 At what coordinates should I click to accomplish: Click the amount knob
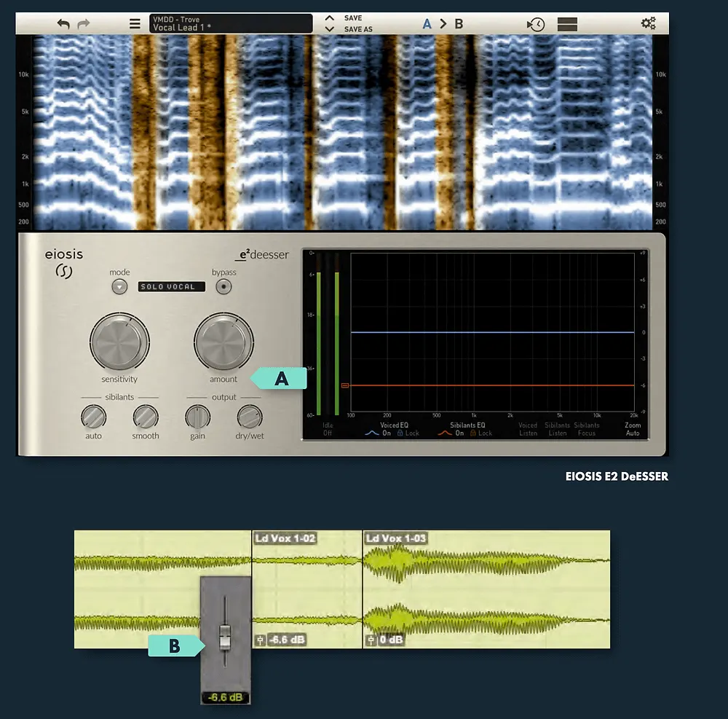click(x=223, y=342)
